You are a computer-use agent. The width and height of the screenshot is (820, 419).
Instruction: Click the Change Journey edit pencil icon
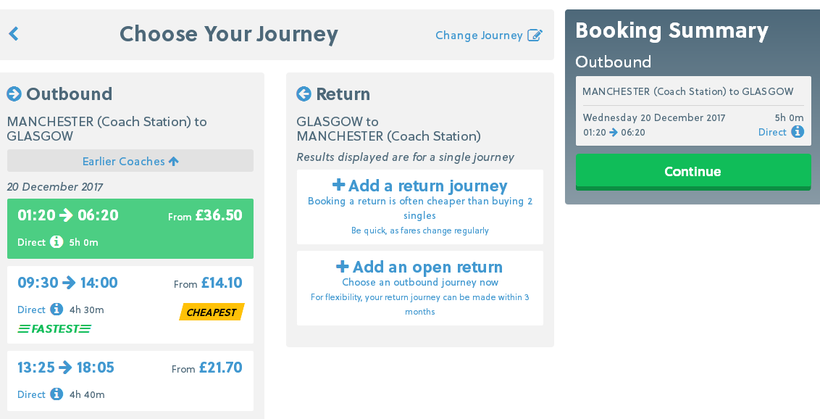pos(534,35)
